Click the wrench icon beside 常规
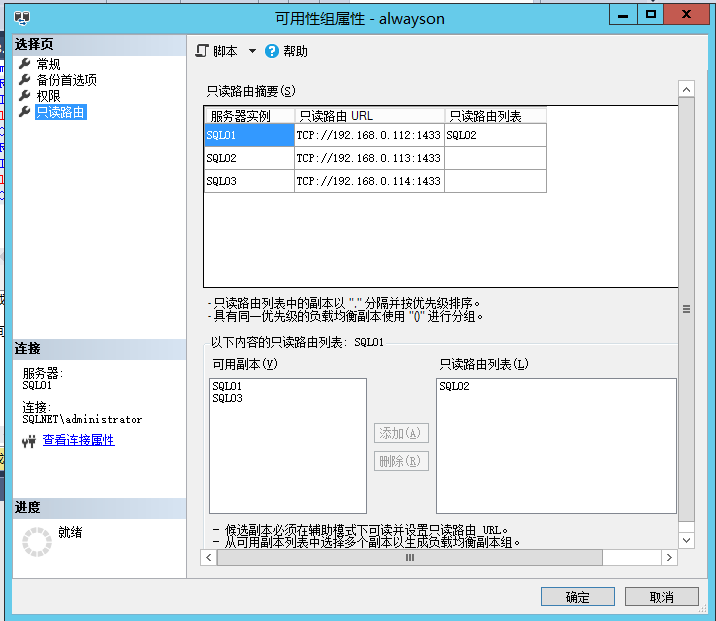This screenshot has width=716, height=621. click(x=25, y=63)
